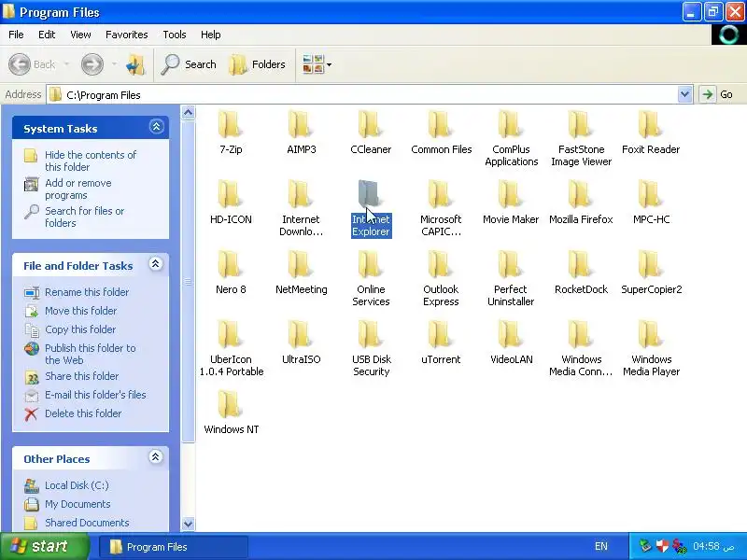Select the CCleaner folder
Image resolution: width=747 pixels, height=560 pixels.
coord(371,132)
